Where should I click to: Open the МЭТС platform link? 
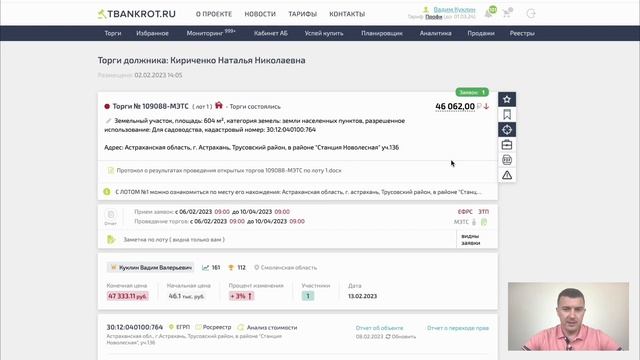pyautogui.click(x=461, y=222)
